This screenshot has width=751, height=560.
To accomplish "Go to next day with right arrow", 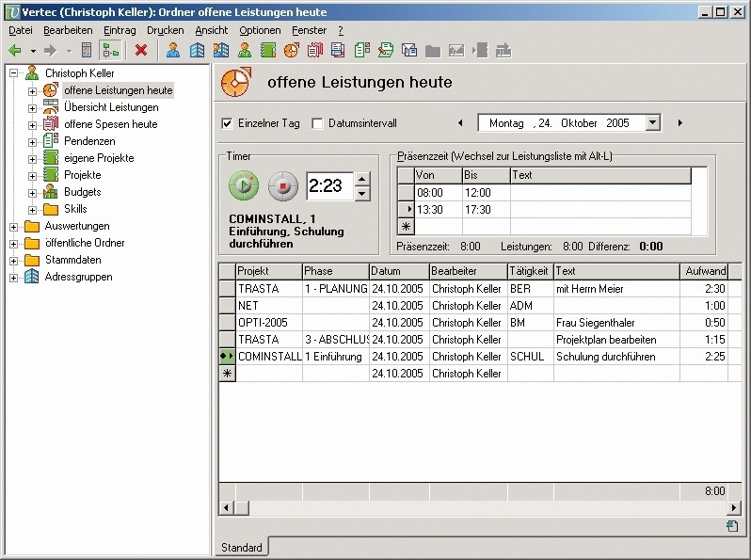I will coord(680,123).
